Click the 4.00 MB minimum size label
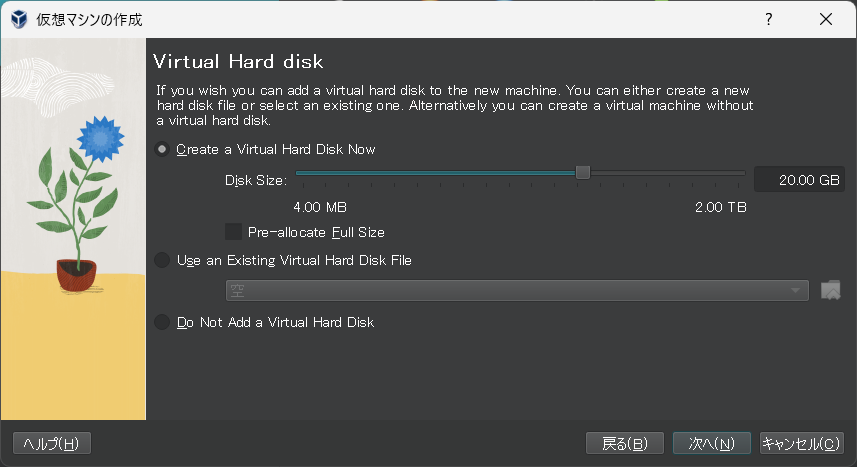The width and height of the screenshot is (857, 467). [320, 207]
